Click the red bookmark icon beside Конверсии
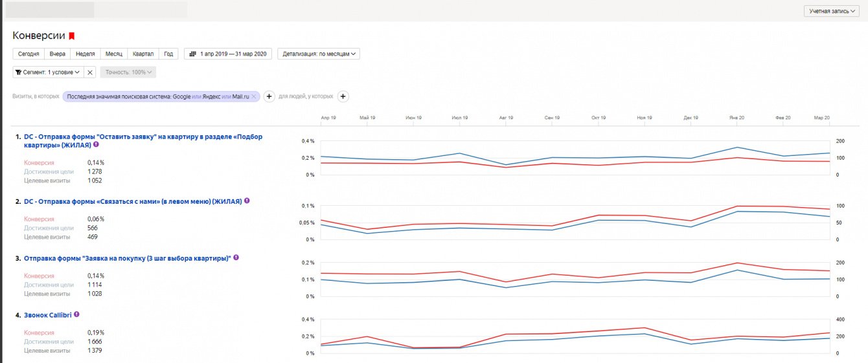This screenshot has height=363, width=868. (72, 36)
